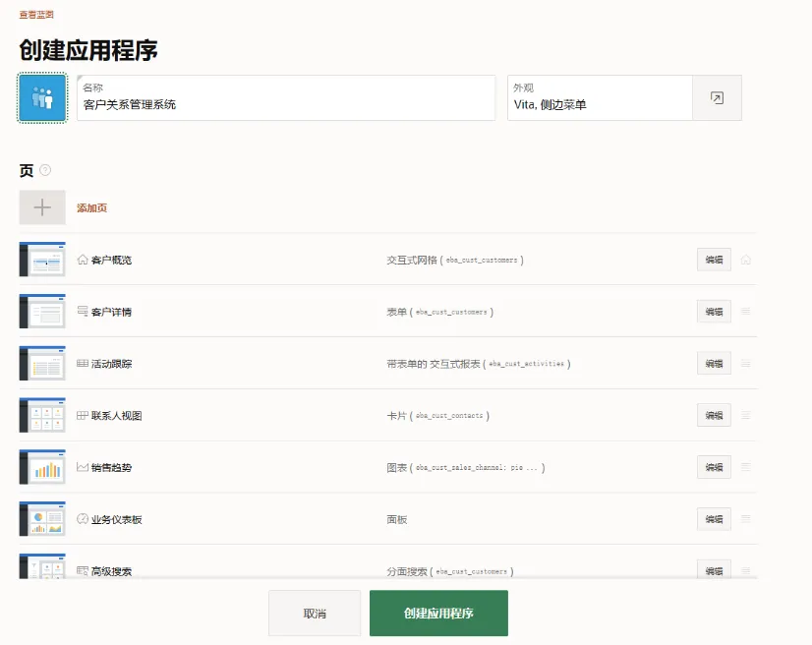
Task: Click the 客户详情 page thumbnail
Action: [42, 311]
